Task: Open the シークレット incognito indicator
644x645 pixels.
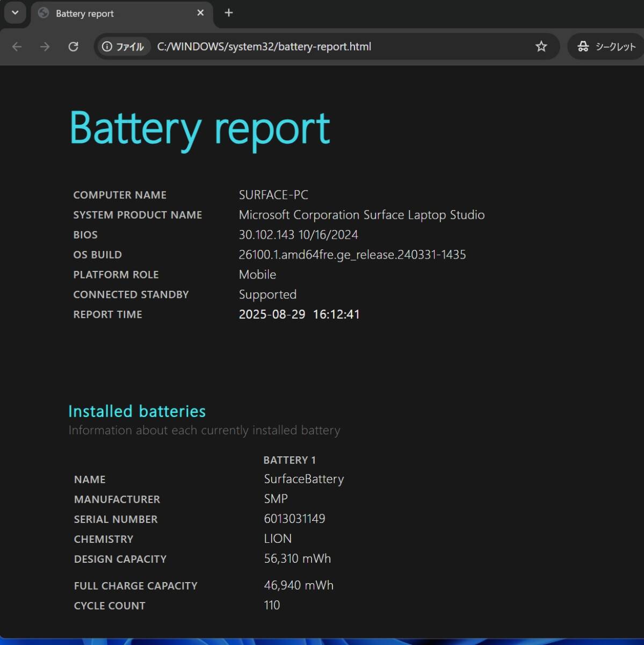Action: click(x=607, y=47)
